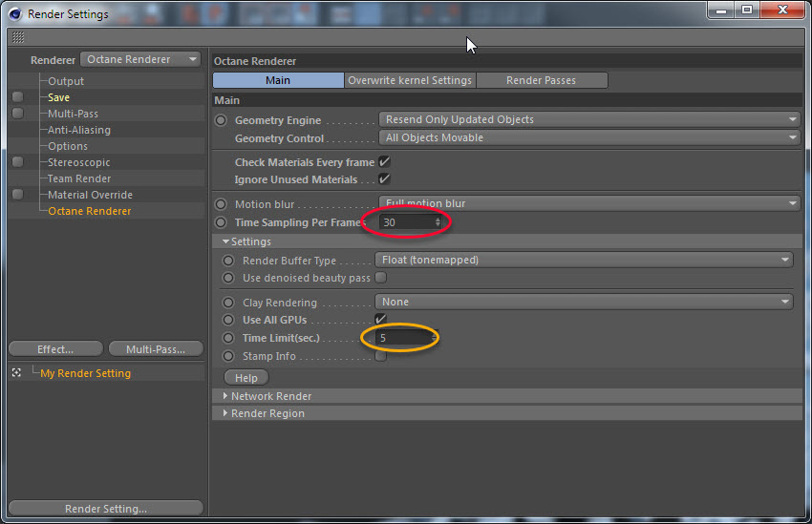Uncheck Ignore Unused Materials
Image resolution: width=812 pixels, height=524 pixels.
coord(384,179)
